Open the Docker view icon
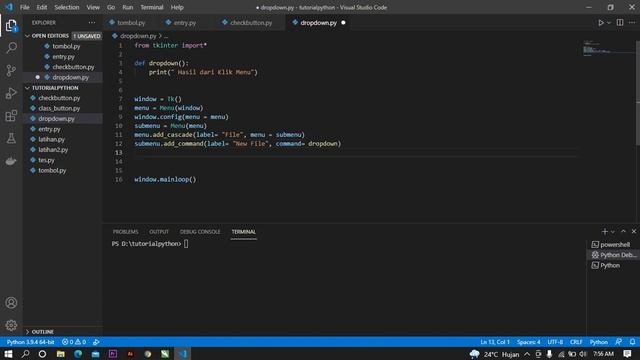The width and height of the screenshot is (640, 360). [x=11, y=161]
